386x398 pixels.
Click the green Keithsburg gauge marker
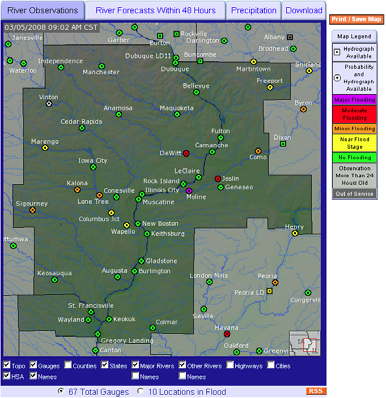click(x=147, y=234)
